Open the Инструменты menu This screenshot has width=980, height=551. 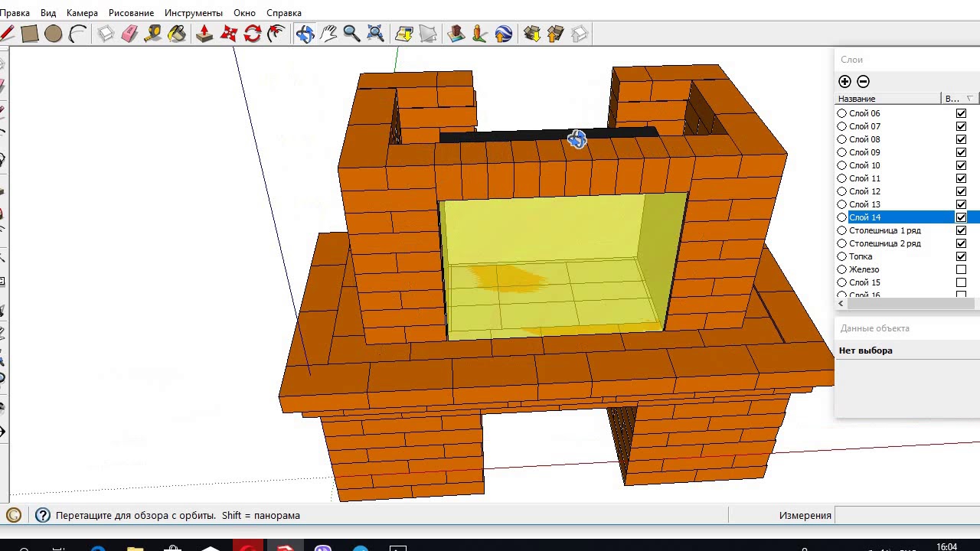(194, 13)
